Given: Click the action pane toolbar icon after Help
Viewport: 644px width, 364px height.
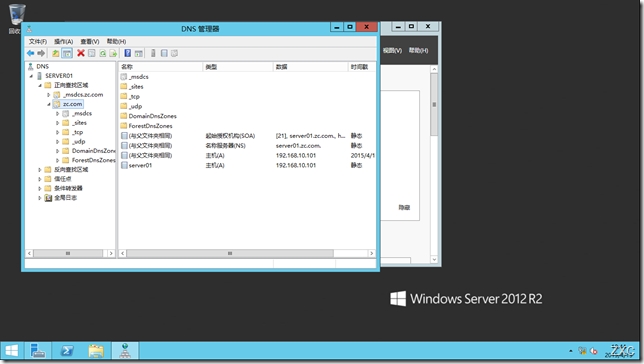Looking at the screenshot, I should [x=139, y=53].
